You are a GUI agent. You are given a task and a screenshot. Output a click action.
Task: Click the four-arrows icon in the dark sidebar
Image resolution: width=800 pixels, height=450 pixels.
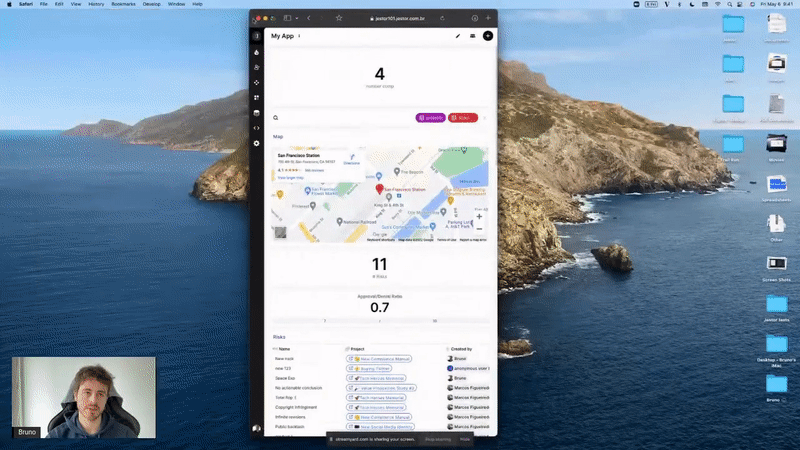coord(257,83)
